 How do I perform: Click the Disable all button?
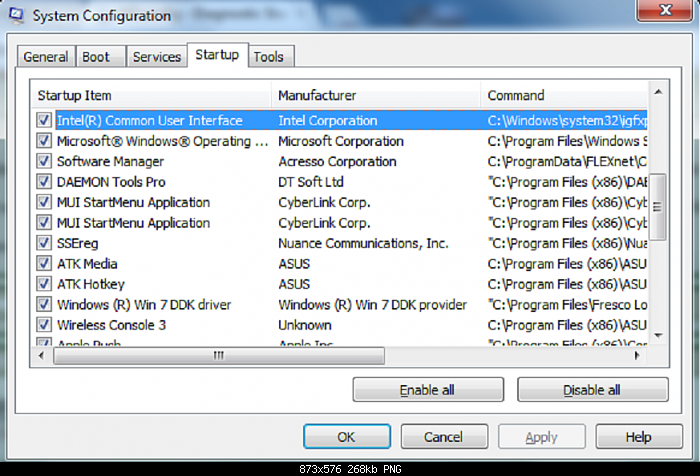pyautogui.click(x=592, y=390)
